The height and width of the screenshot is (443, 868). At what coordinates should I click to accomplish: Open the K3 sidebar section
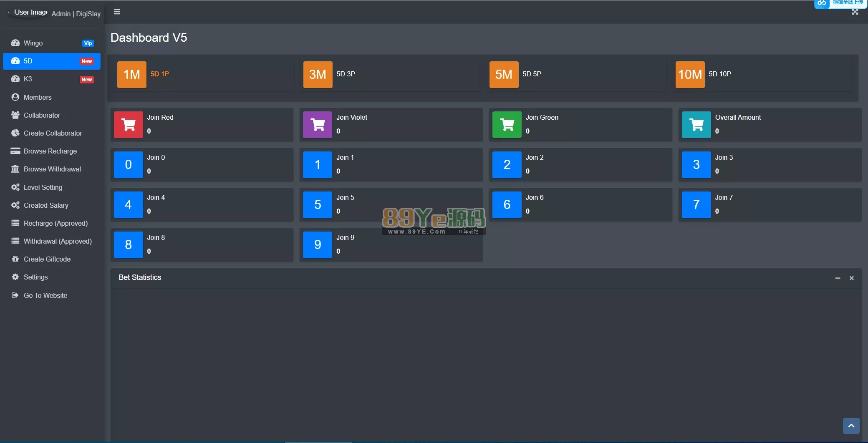coord(28,79)
